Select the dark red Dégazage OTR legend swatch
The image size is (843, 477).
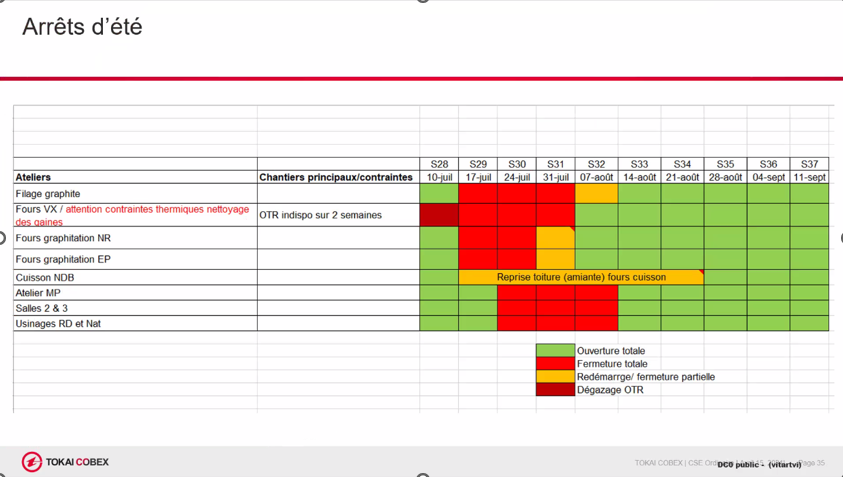pos(555,390)
